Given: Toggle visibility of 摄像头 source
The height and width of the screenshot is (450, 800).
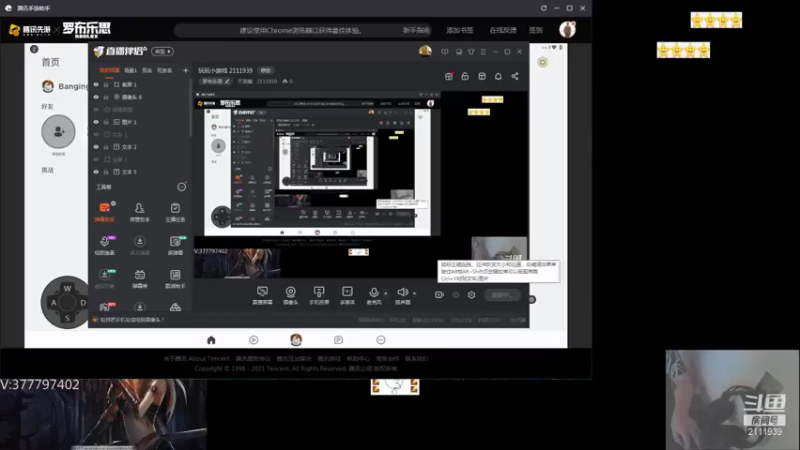Looking at the screenshot, I should [x=96, y=97].
